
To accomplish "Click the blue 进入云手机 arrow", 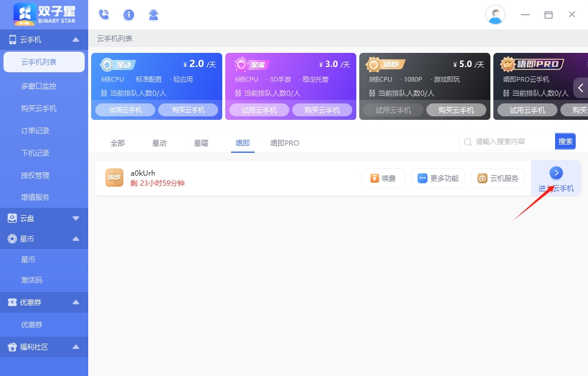I will pos(556,173).
